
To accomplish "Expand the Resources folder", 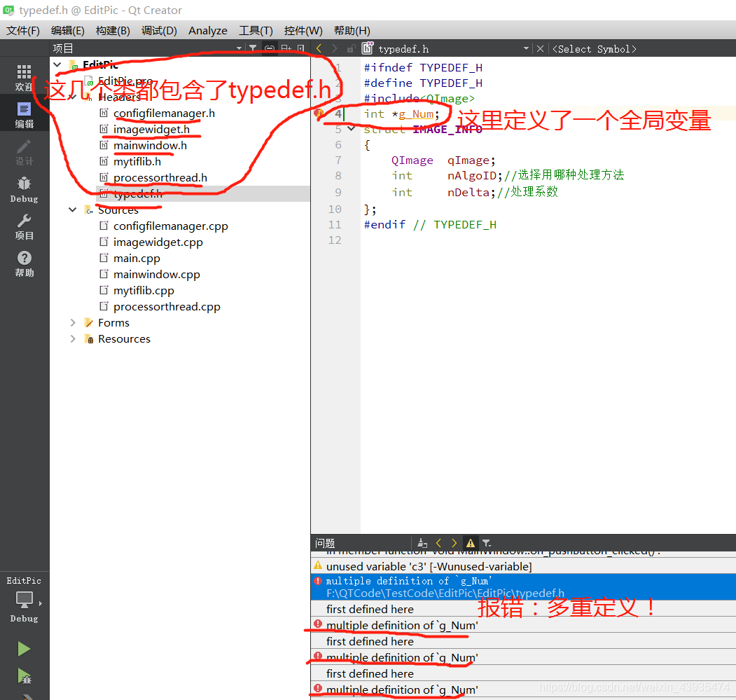I will point(73,338).
